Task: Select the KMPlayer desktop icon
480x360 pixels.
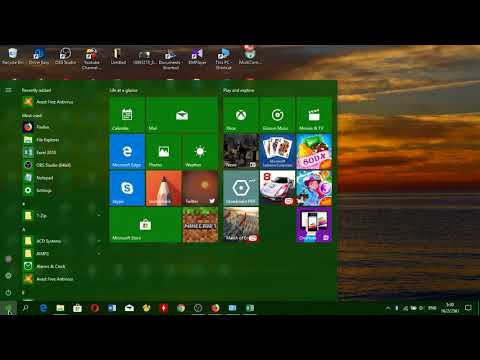Action: point(197,56)
